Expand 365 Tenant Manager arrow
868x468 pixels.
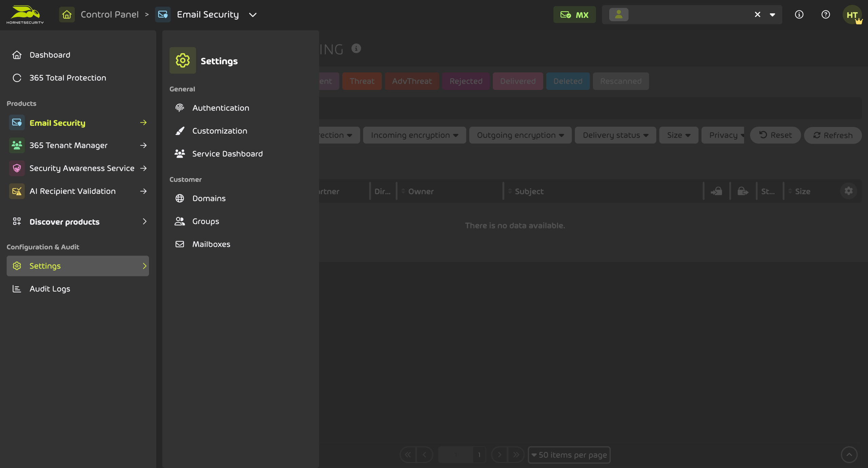click(143, 145)
